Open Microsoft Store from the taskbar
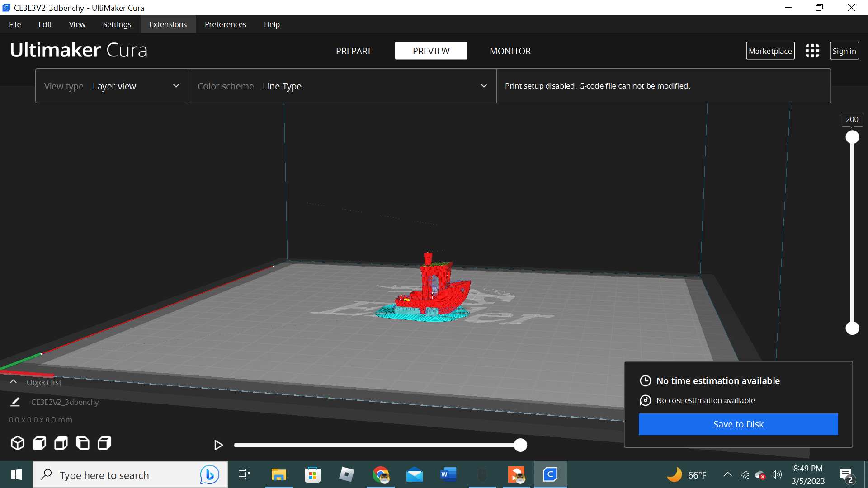 point(312,474)
